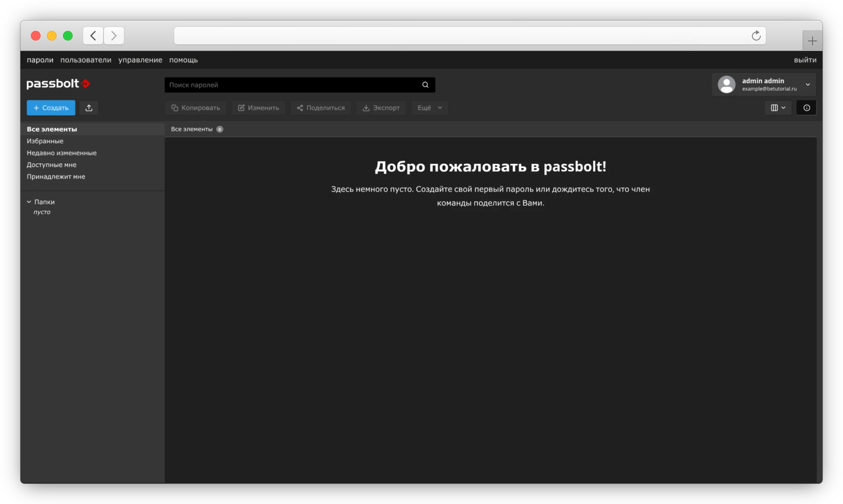Click the выйти logout link

(805, 60)
